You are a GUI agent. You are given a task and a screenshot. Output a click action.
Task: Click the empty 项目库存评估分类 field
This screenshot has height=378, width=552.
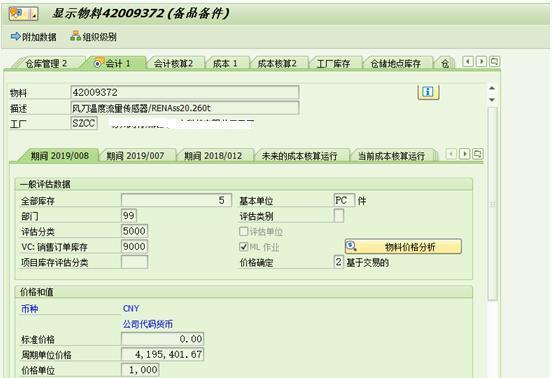click(x=134, y=262)
